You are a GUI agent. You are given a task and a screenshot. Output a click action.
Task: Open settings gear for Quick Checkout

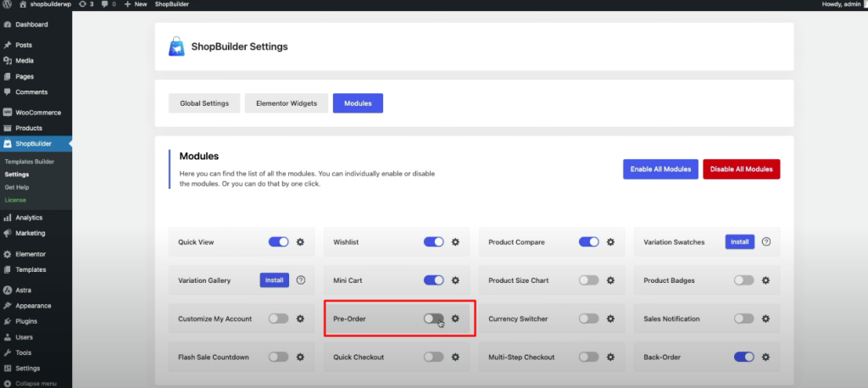(455, 357)
